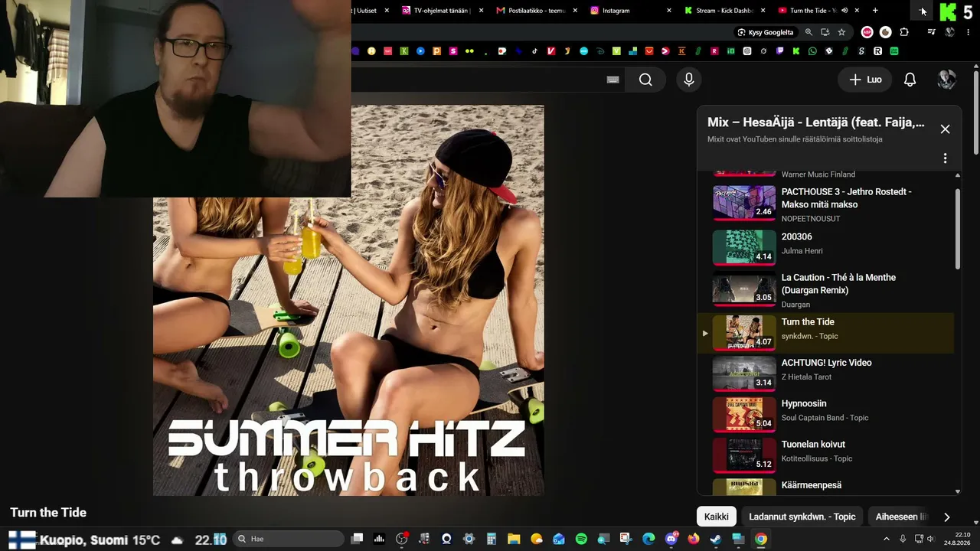This screenshot has height=551, width=980.
Task: Open the media controls icon in Chrome toolbar
Action: [931, 32]
